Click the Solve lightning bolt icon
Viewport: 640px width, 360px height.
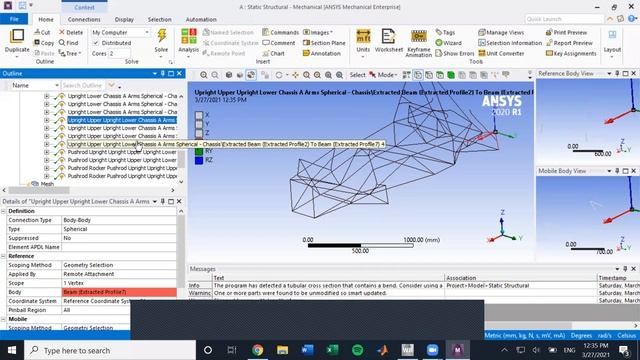(x=162, y=36)
